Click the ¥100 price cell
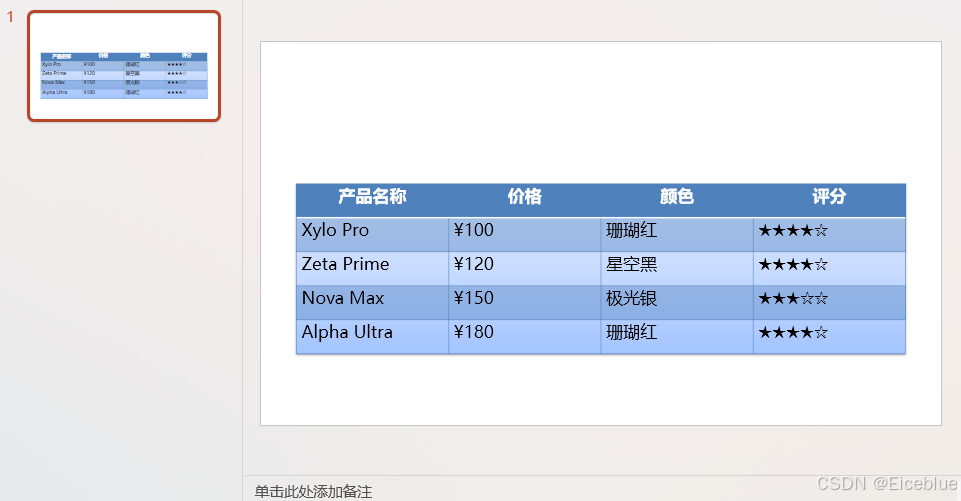Viewport: 961px width, 501px height. click(525, 234)
